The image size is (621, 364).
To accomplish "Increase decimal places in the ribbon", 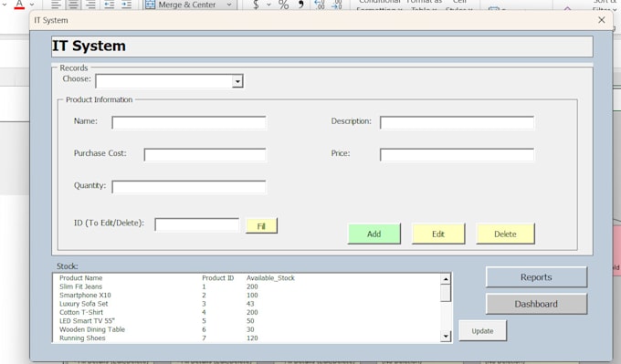I will [320, 5].
